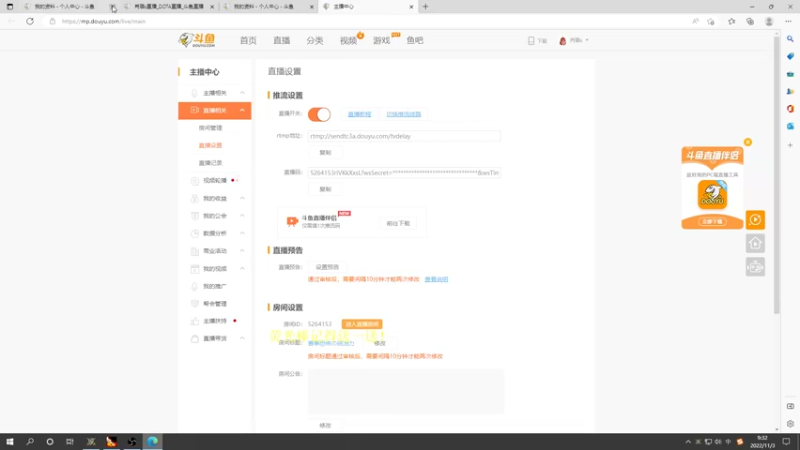Expand the 我的视频 sidebar chevron

point(242,268)
